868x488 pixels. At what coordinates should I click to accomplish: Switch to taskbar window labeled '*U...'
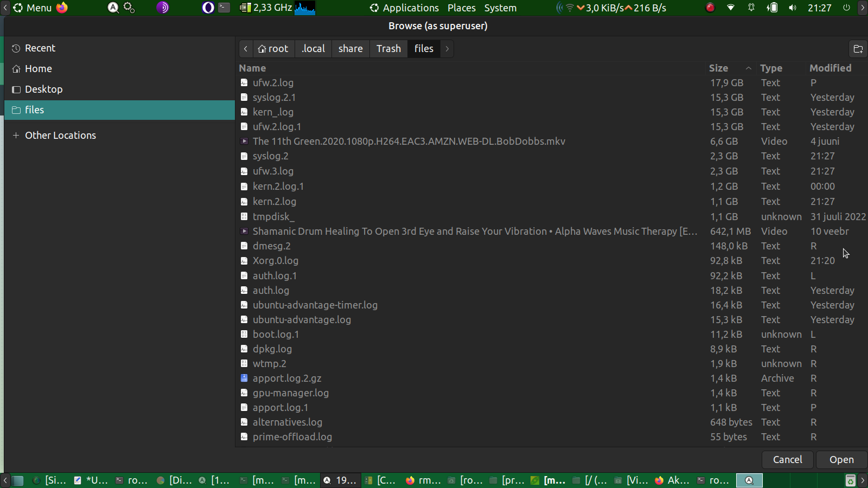[x=91, y=480]
